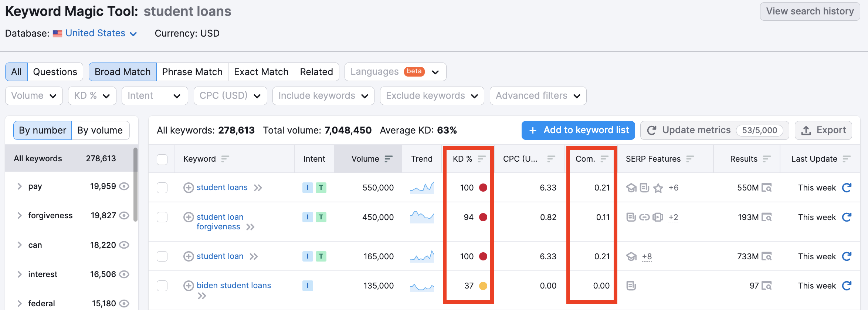This screenshot has width=868, height=310.
Task: Switch to the Phrase Match tab
Action: click(192, 72)
